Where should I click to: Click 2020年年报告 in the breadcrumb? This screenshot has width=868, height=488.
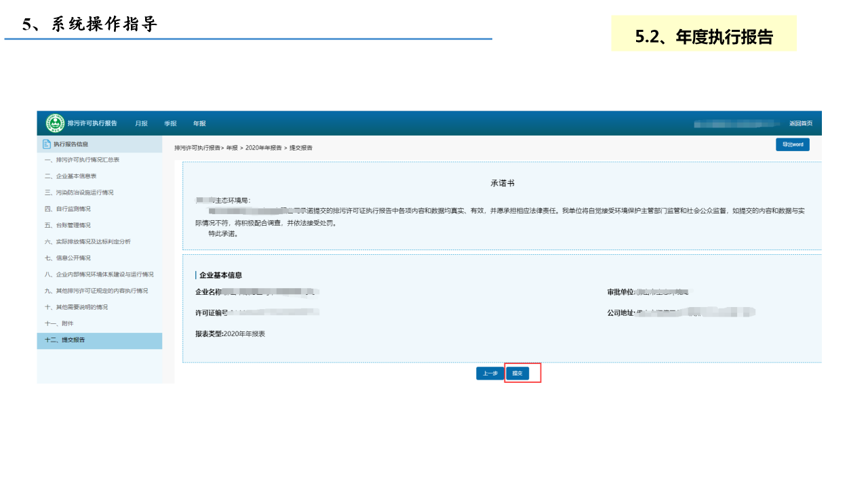click(x=264, y=148)
